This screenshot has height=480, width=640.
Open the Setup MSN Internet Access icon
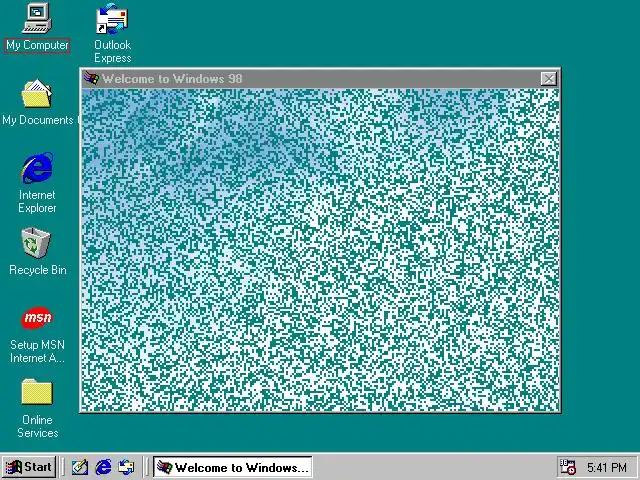37,318
